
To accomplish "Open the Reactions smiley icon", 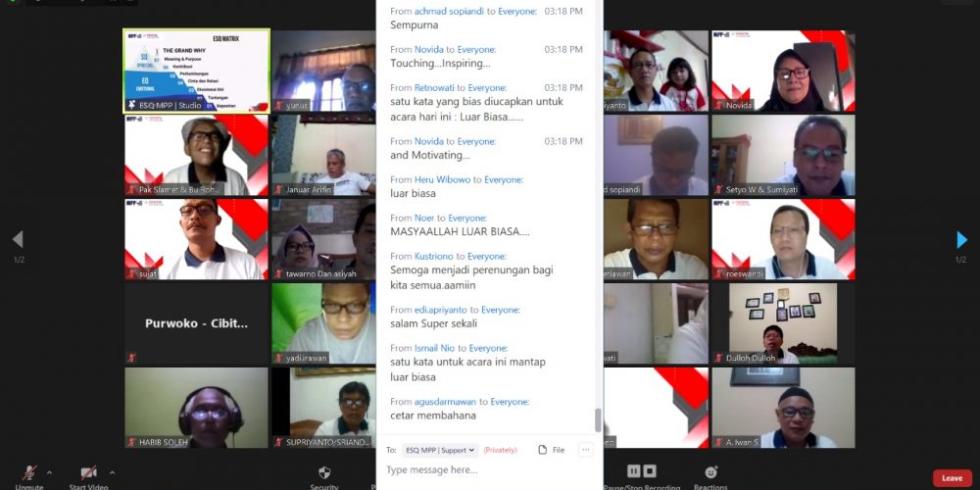I will pyautogui.click(x=711, y=472).
